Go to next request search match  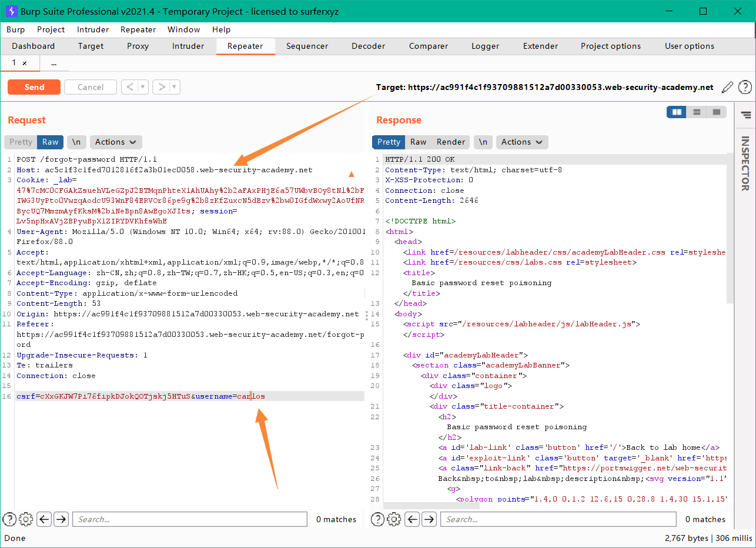61,519
